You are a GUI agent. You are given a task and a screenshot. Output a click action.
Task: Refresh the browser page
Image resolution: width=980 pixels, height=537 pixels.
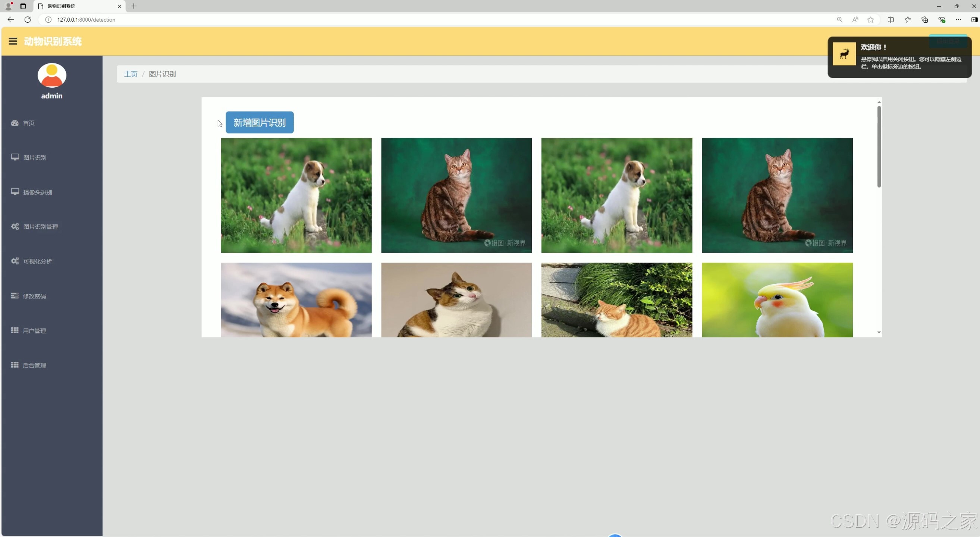27,20
